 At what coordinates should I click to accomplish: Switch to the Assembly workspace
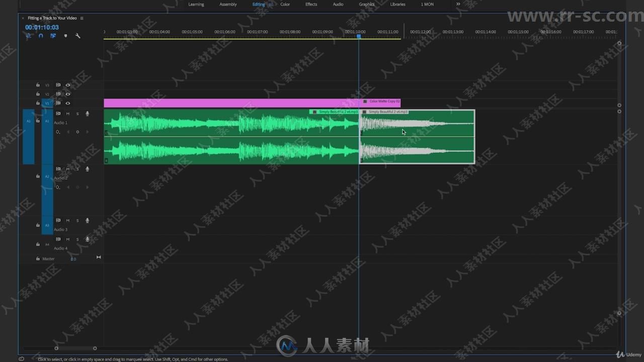228,5
